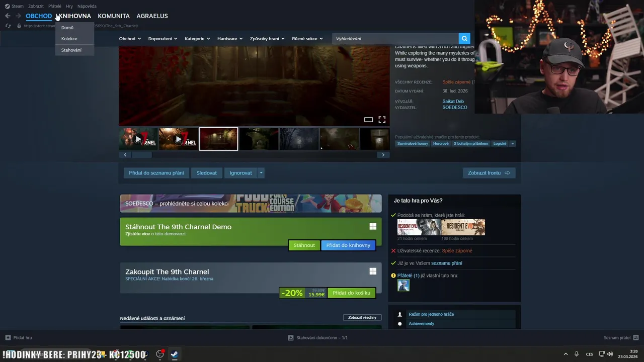Click the Survivalové horory tag
The width and height of the screenshot is (644, 362).
(x=413, y=144)
